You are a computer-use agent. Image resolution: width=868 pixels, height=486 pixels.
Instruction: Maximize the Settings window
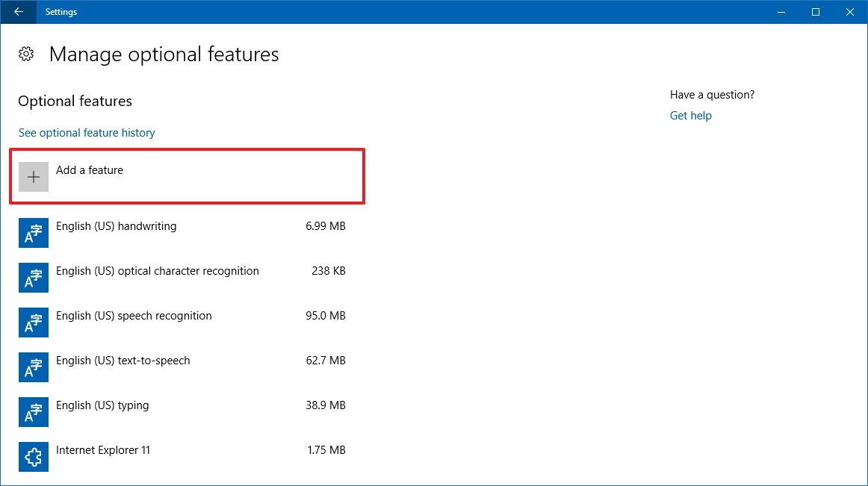[816, 12]
